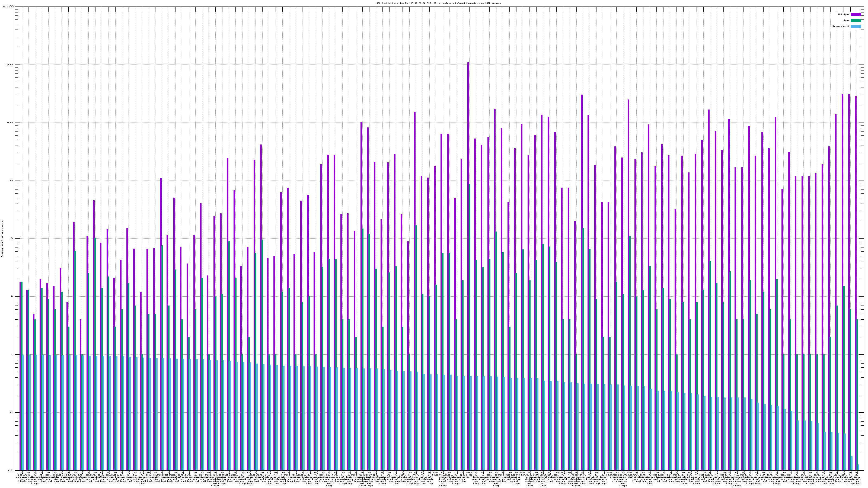Click the 10000 y-axis tick label
Image resolution: width=868 pixels, height=488 pixels.
click(x=10, y=123)
